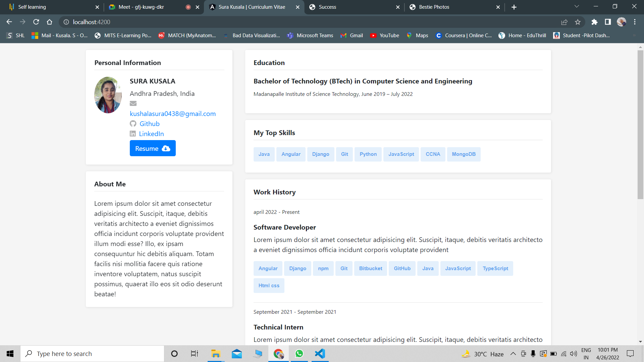Bookmark the page using the star icon

pyautogui.click(x=578, y=22)
